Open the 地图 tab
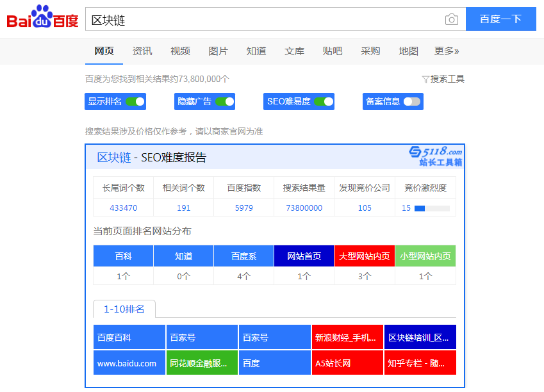Screen dimensions: 544x392 click(408, 51)
